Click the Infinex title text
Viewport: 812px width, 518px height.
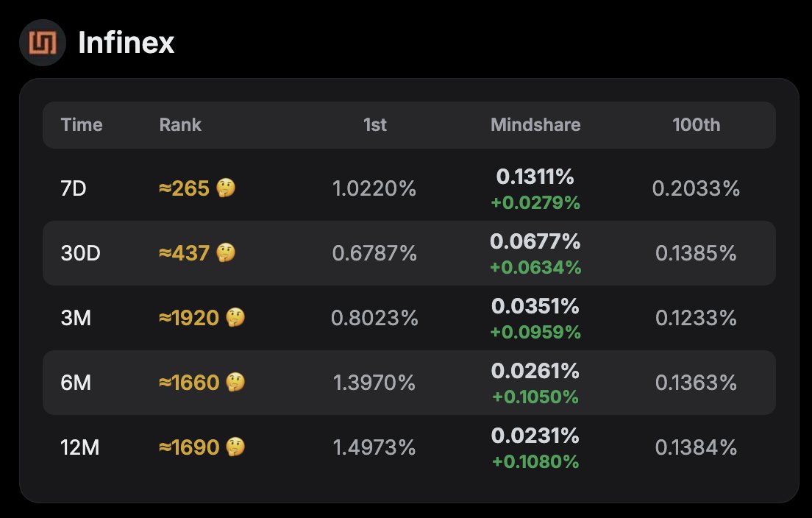[127, 43]
